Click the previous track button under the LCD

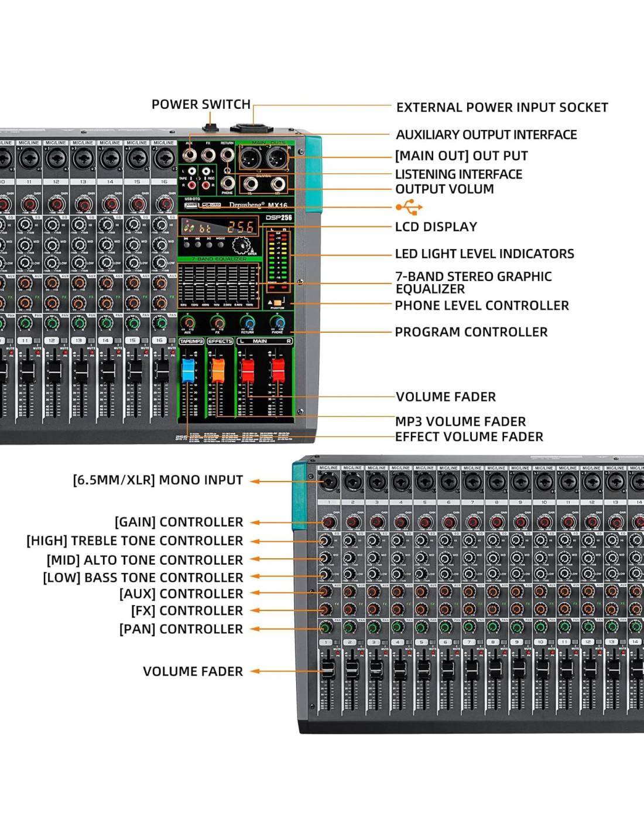tap(187, 244)
